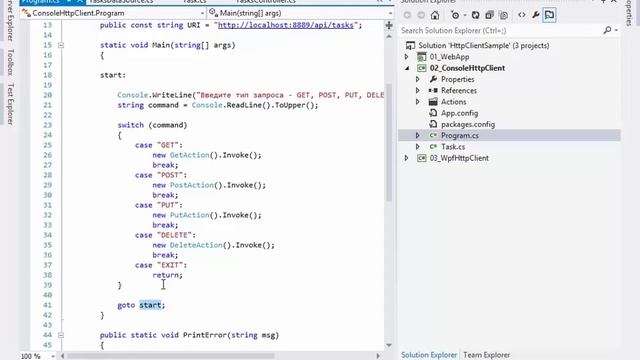Collapse the PrintError method outlining box

click(x=61, y=335)
